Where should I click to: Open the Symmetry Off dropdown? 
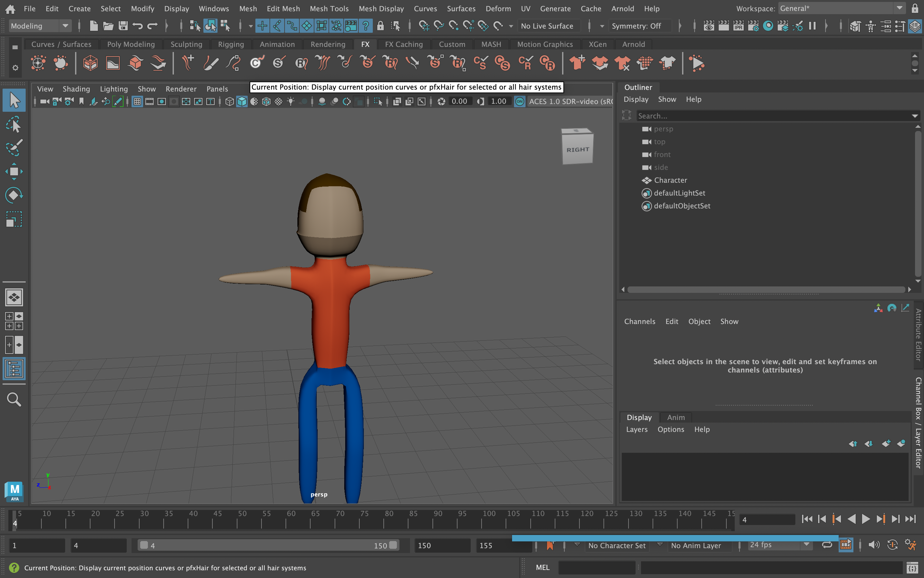pyautogui.click(x=640, y=26)
